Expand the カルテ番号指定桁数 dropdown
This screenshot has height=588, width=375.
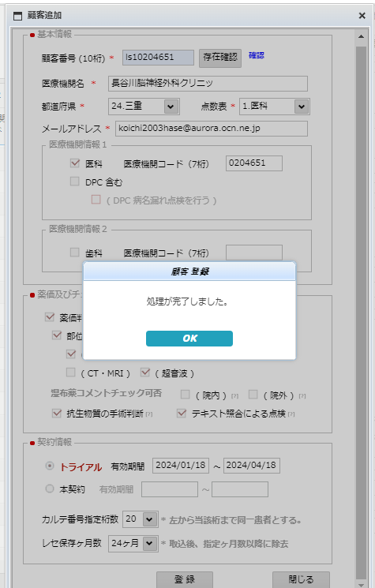click(x=141, y=519)
